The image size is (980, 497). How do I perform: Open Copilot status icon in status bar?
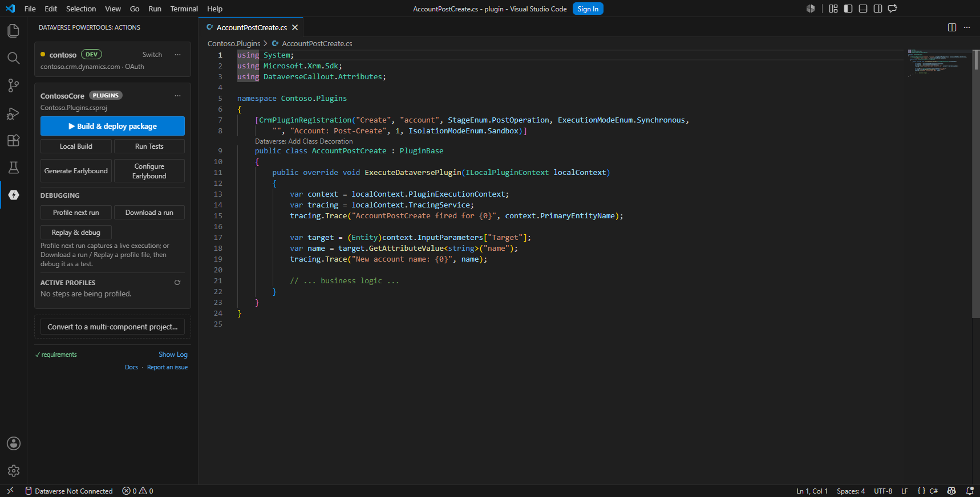pyautogui.click(x=951, y=491)
